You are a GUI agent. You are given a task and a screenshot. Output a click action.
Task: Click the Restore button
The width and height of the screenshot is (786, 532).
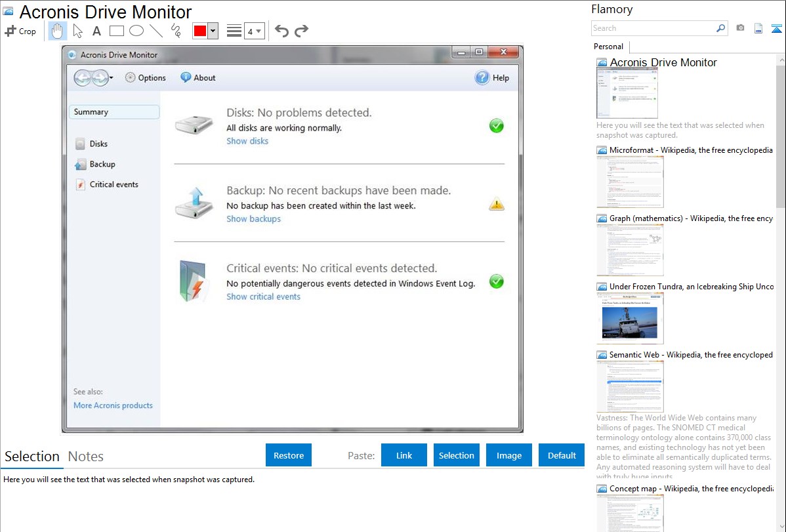289,455
